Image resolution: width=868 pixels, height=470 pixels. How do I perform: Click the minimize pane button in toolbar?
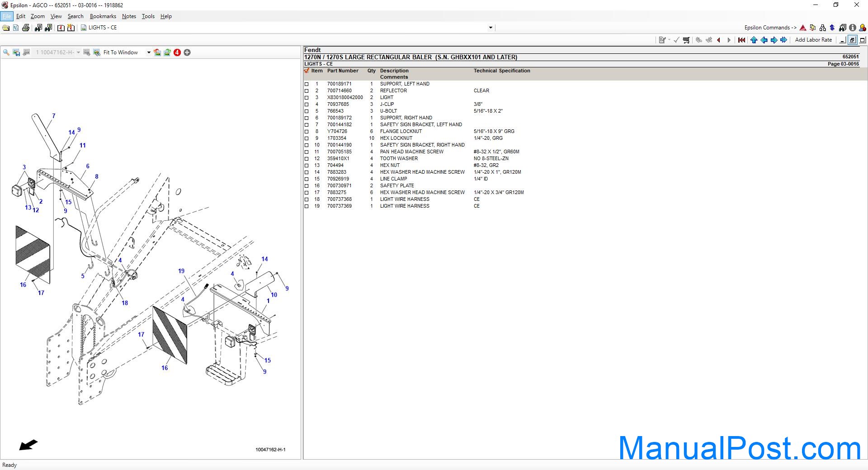tap(842, 40)
